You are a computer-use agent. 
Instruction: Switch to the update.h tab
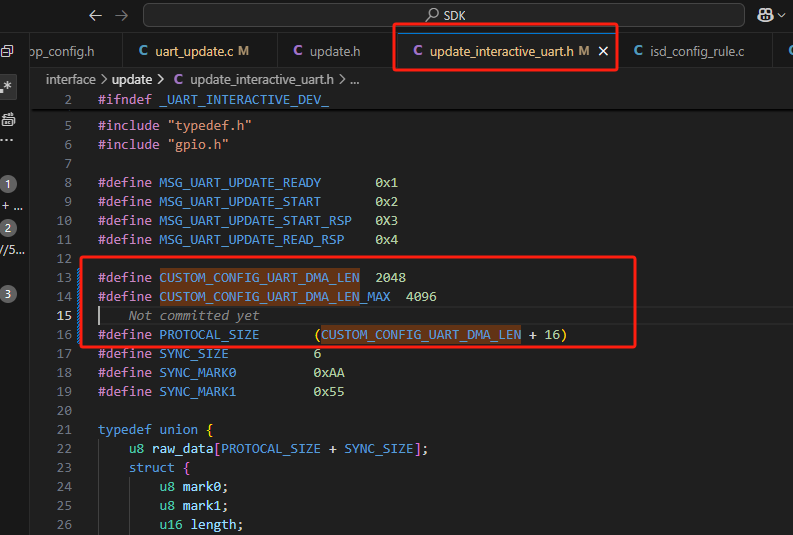(334, 51)
